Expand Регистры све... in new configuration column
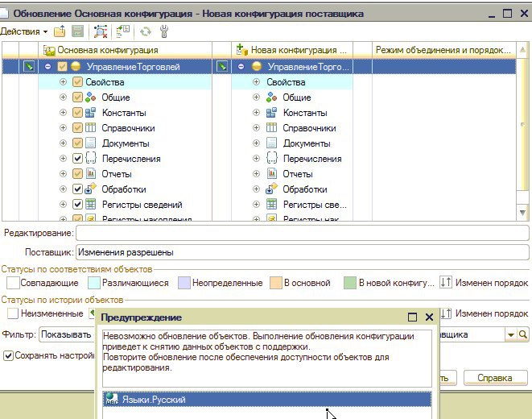This screenshot has width=532, height=419. tap(256, 204)
